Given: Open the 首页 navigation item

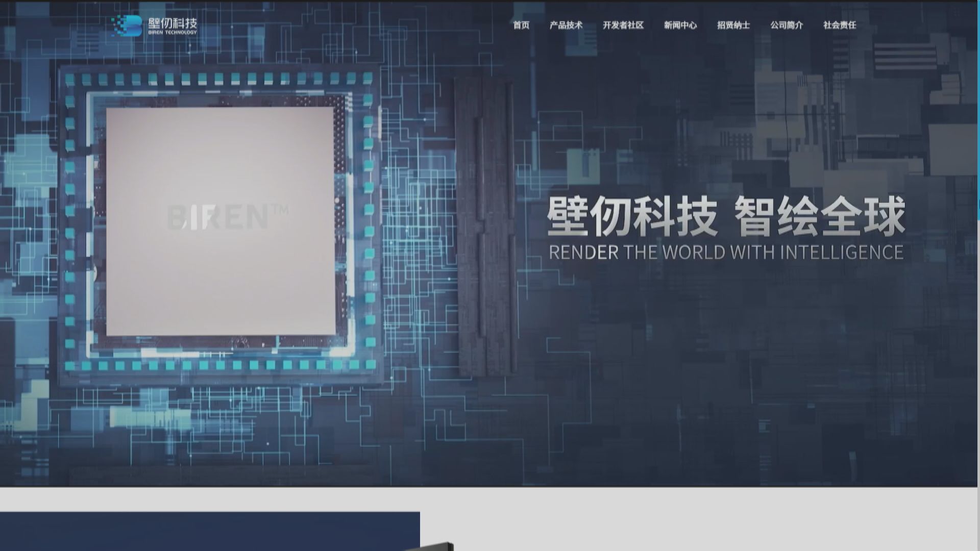Looking at the screenshot, I should pyautogui.click(x=521, y=26).
